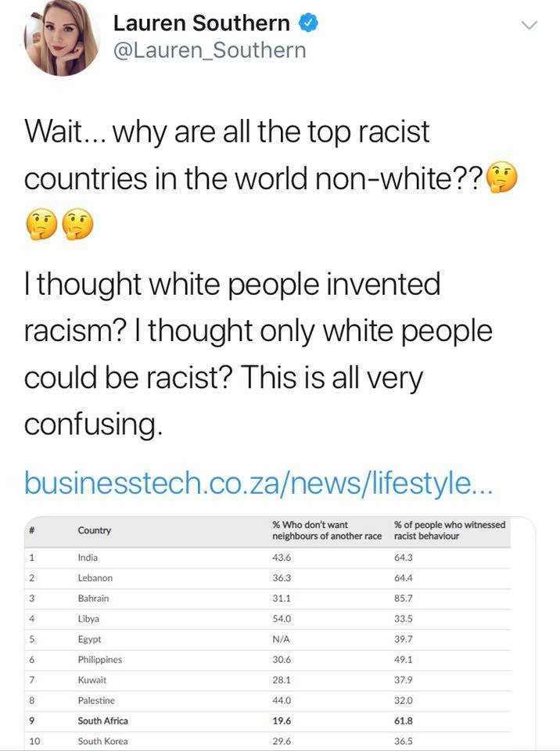The image size is (560, 751).
Task: Click the '#' column header in table
Action: click(32, 530)
